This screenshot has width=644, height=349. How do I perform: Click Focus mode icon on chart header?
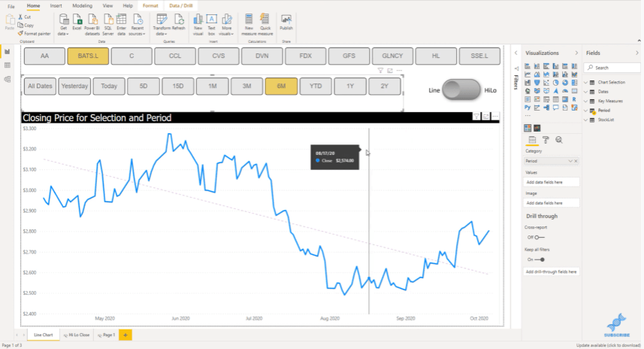pyautogui.click(x=486, y=117)
